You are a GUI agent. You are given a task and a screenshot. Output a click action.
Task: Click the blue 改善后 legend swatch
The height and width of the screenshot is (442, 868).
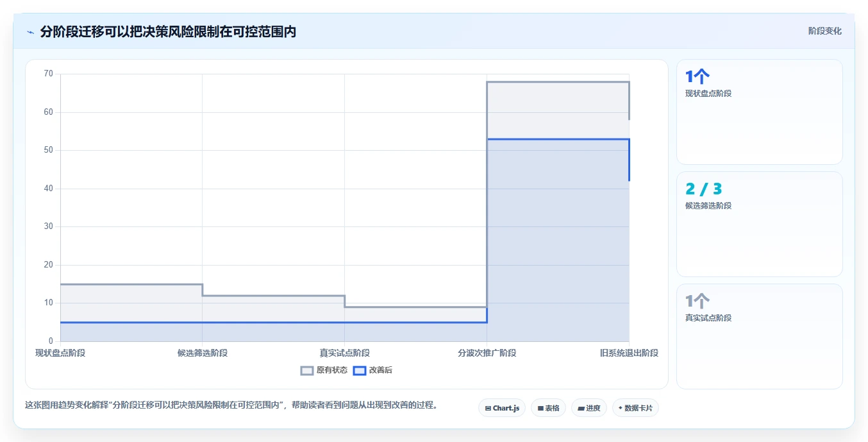[360, 370]
